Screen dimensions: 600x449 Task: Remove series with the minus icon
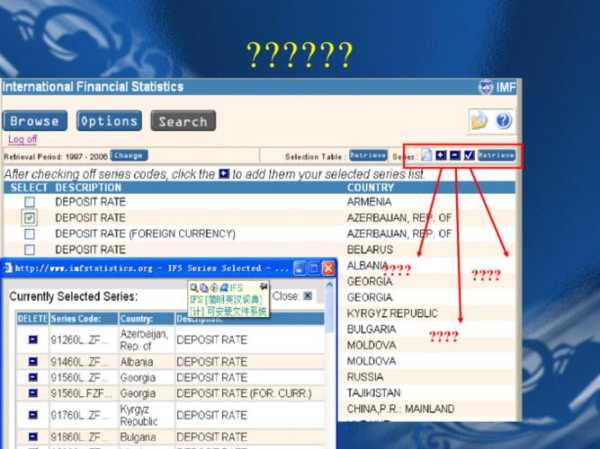[455, 156]
